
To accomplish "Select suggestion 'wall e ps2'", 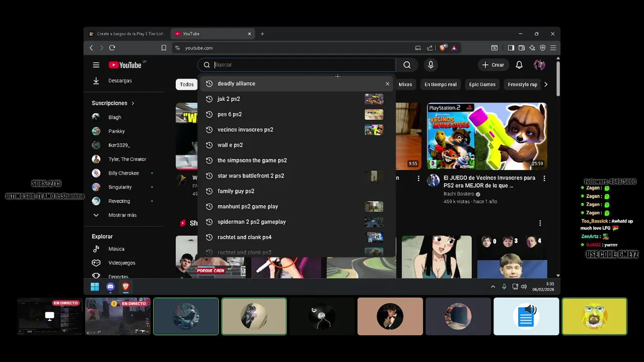I will tap(297, 145).
